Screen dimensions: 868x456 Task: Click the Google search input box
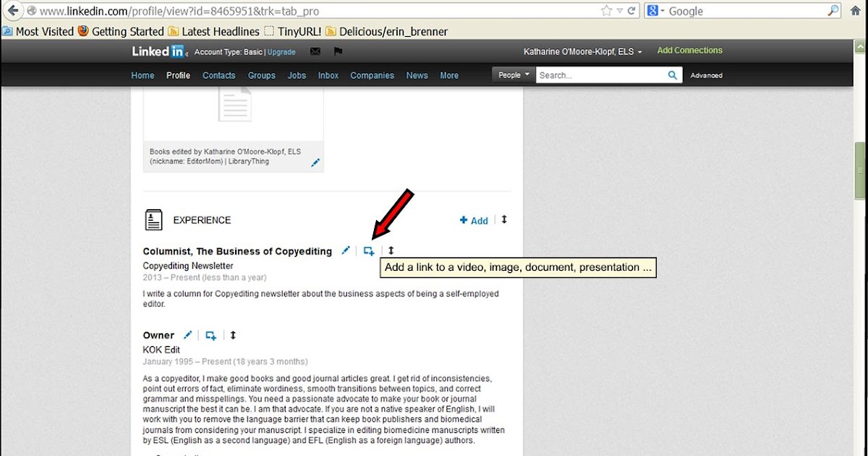pyautogui.click(x=745, y=11)
